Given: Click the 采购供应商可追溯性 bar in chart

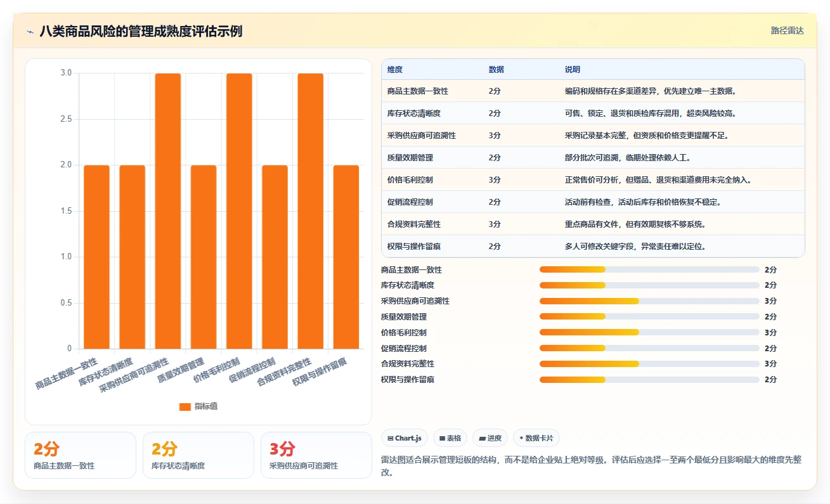Looking at the screenshot, I should (x=168, y=211).
